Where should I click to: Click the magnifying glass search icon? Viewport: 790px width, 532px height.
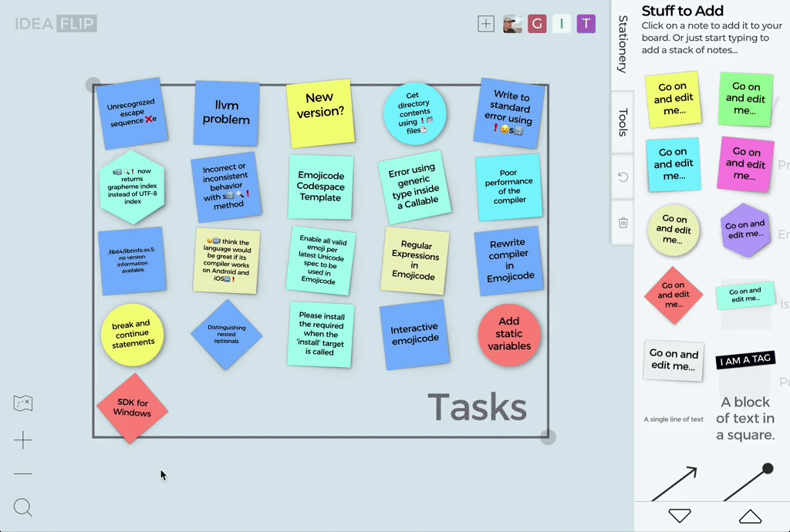(23, 507)
